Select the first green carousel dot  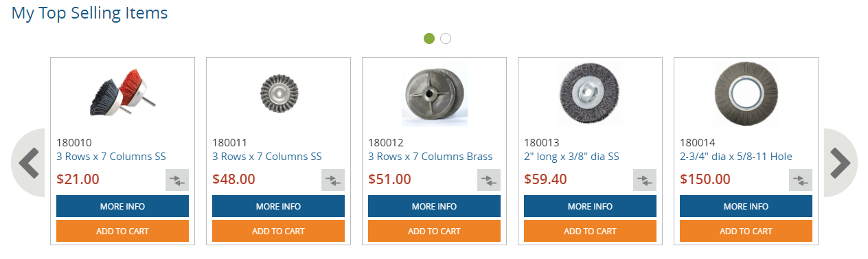coord(429,38)
